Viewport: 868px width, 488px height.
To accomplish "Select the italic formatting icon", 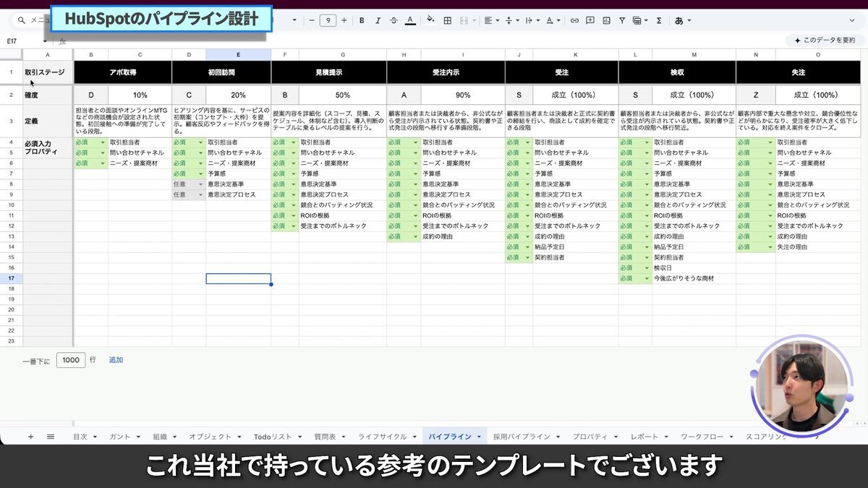I will pos(378,20).
